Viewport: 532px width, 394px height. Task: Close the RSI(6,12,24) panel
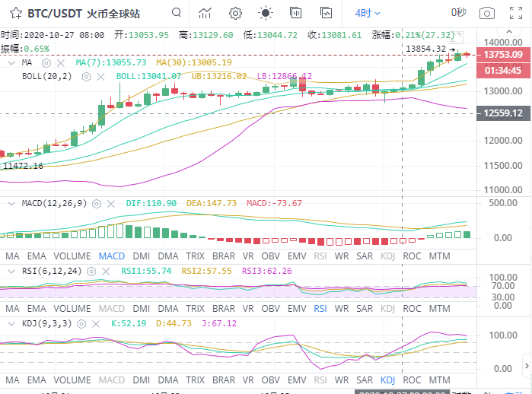coord(106,272)
